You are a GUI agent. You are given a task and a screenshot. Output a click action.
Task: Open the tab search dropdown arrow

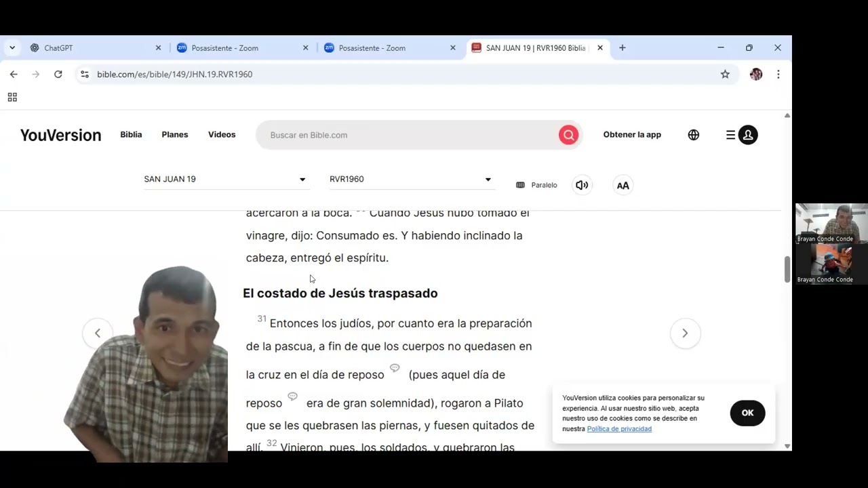click(x=12, y=48)
